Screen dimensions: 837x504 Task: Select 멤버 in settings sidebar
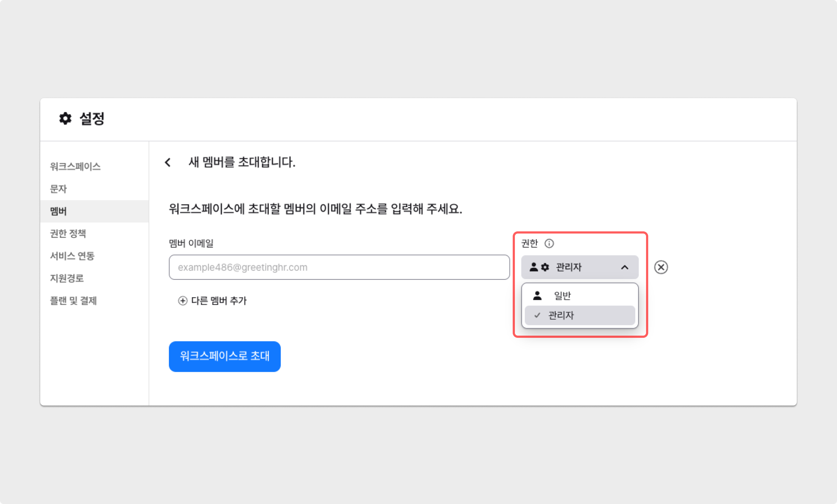[58, 211]
